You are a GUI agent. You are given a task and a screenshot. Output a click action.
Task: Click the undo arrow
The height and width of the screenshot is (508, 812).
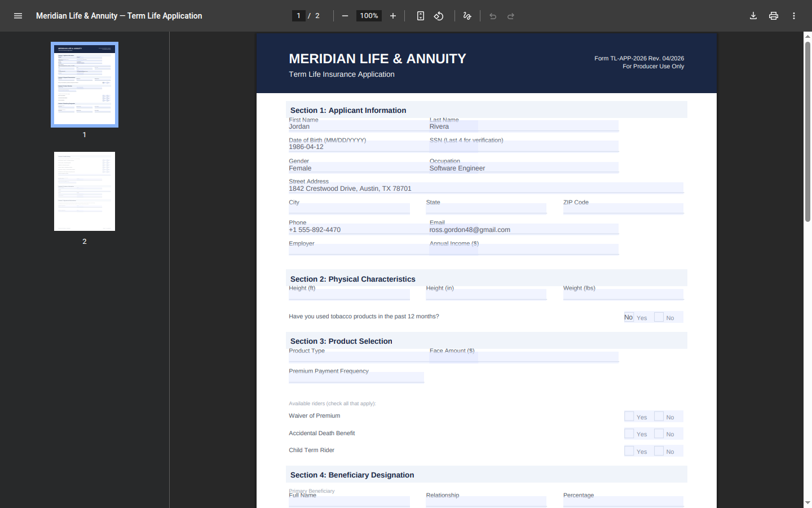pyautogui.click(x=493, y=16)
